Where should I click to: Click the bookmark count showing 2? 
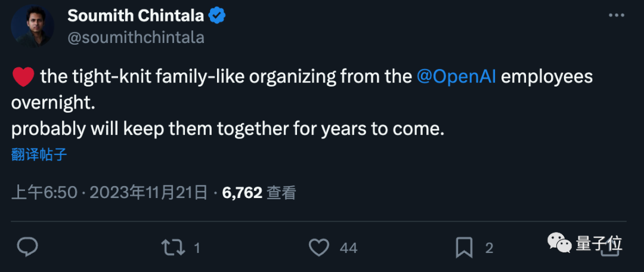click(489, 248)
